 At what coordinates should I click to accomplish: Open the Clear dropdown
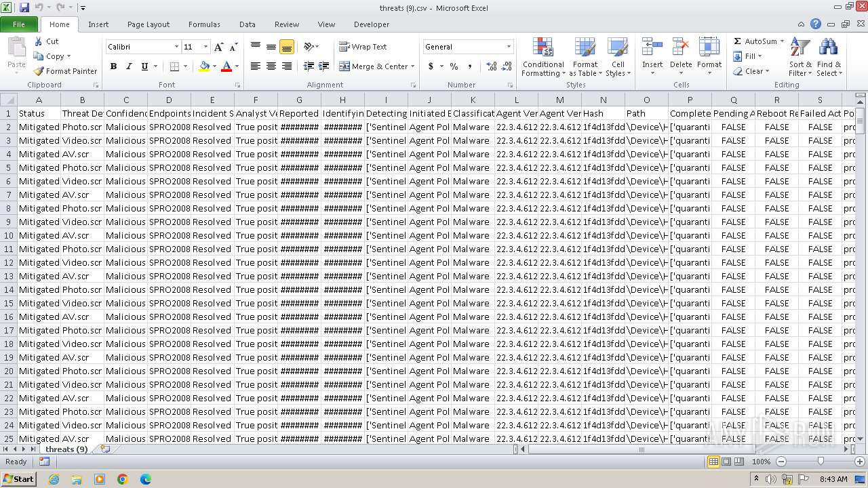751,71
